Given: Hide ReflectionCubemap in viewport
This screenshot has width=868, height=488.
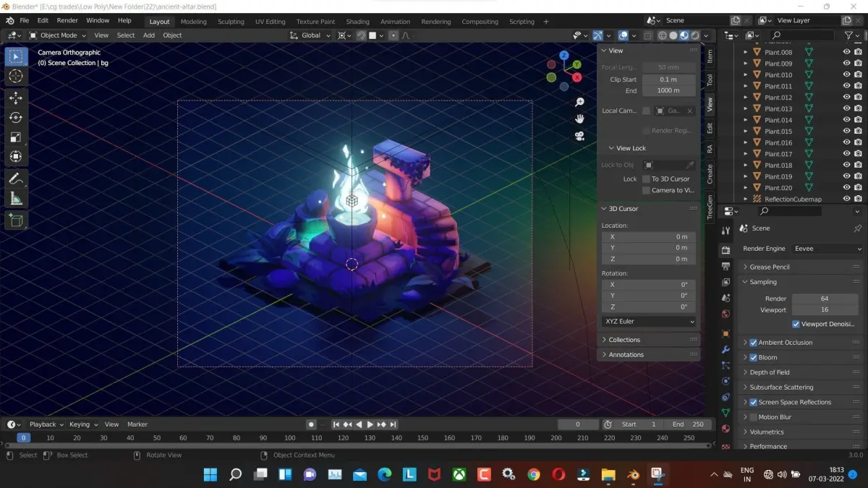Looking at the screenshot, I should coord(846,199).
